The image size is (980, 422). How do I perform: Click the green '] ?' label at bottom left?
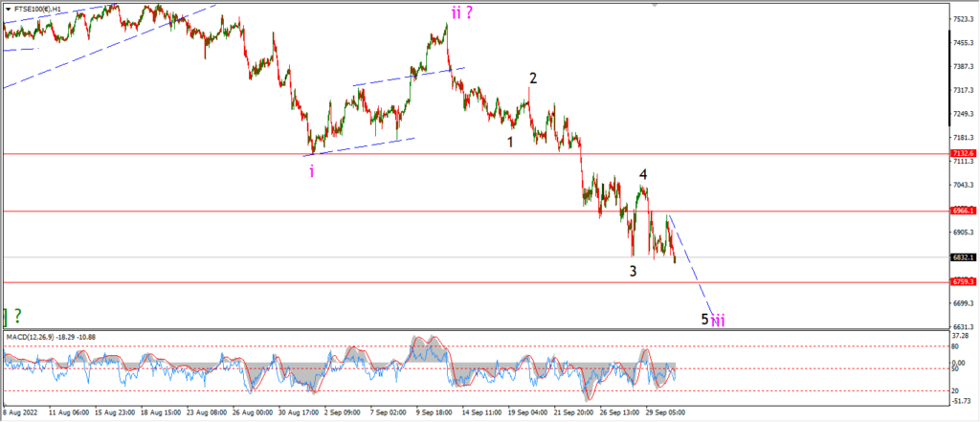pyautogui.click(x=12, y=315)
